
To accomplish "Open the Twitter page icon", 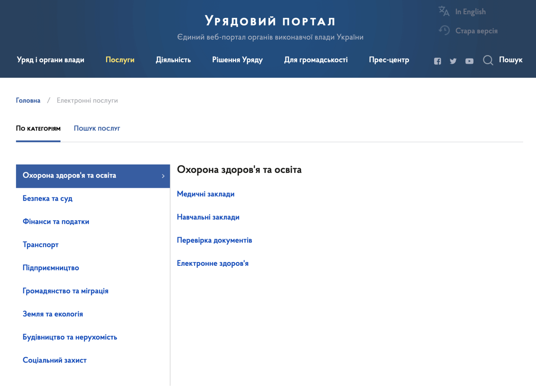I will 453,61.
